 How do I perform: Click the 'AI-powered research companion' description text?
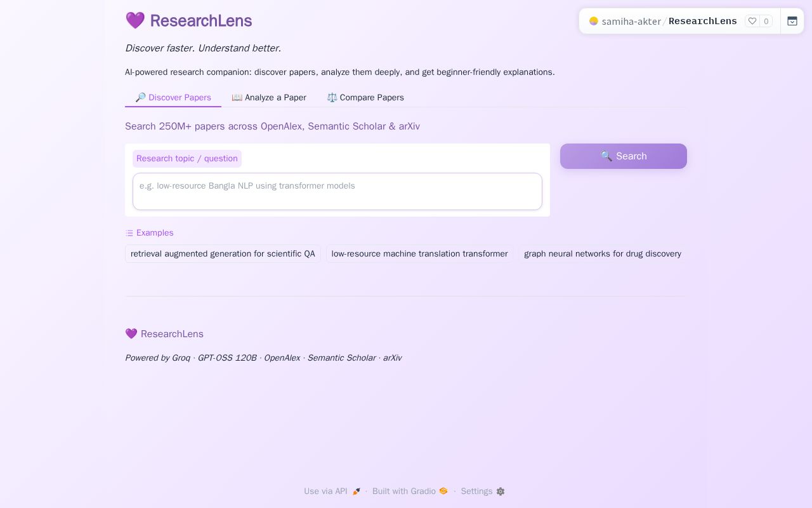[340, 72]
